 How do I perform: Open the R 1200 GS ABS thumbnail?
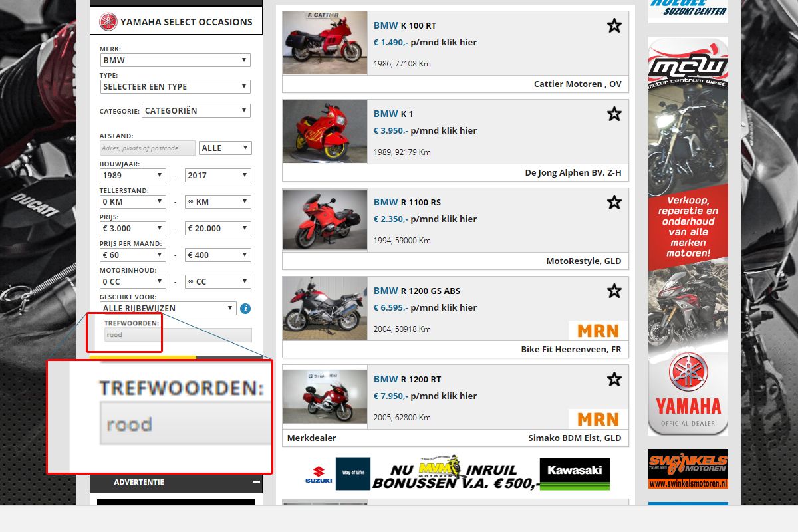[x=325, y=308]
